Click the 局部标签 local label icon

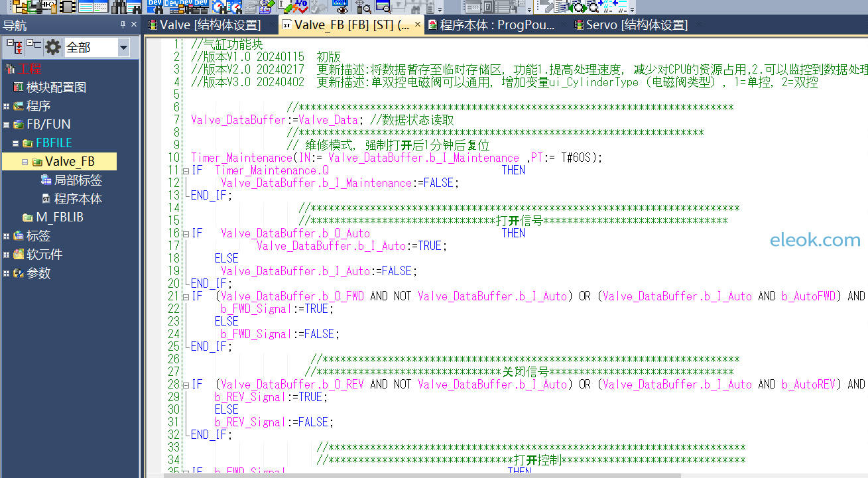[x=46, y=180]
